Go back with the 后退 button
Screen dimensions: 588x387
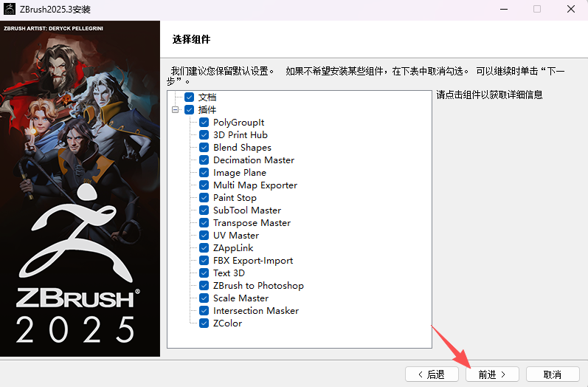(x=432, y=374)
